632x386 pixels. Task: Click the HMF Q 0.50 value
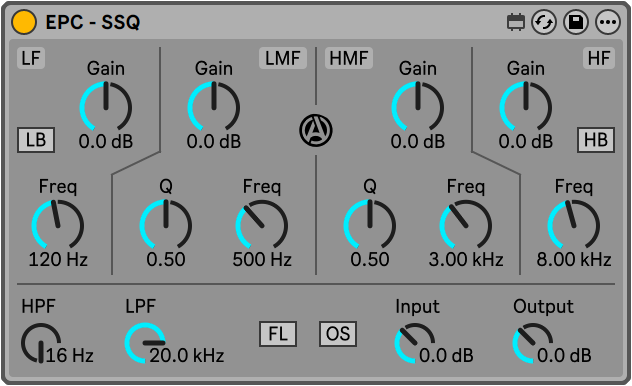pyautogui.click(x=370, y=259)
